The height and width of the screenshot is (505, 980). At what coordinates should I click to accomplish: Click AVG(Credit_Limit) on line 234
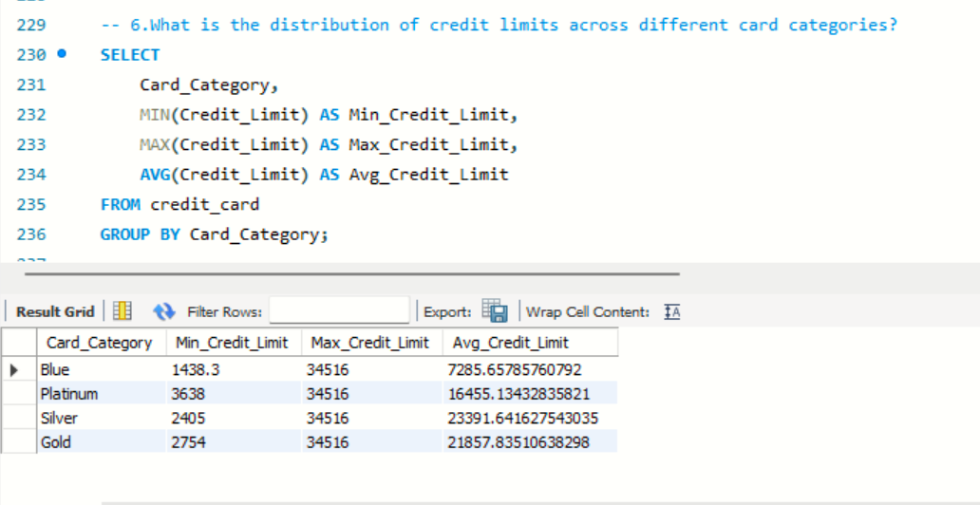pyautogui.click(x=224, y=175)
